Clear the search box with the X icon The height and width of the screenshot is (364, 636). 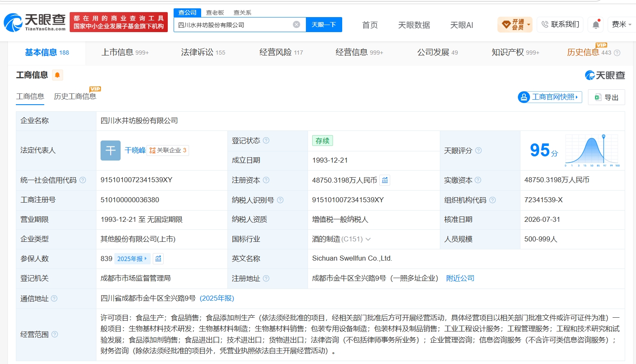(296, 25)
